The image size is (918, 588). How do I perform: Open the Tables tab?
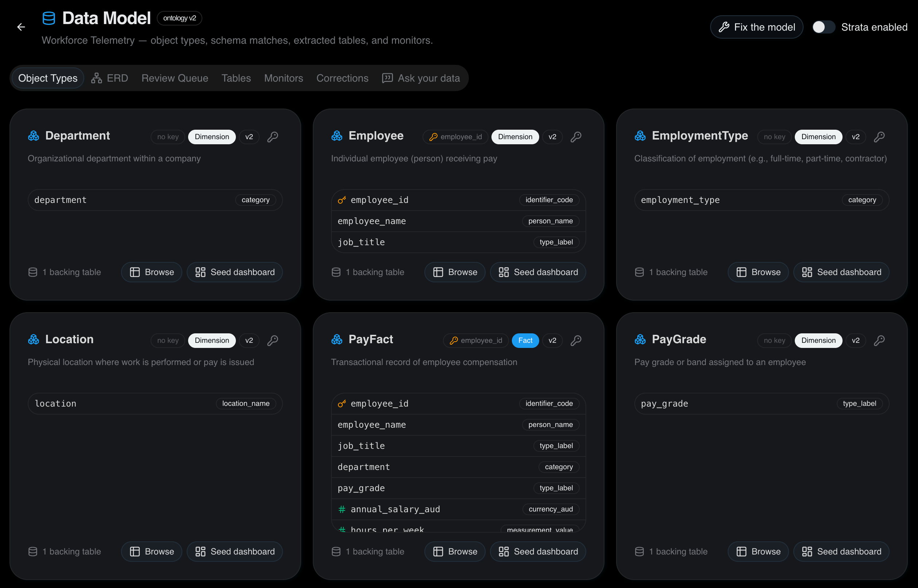coord(236,78)
